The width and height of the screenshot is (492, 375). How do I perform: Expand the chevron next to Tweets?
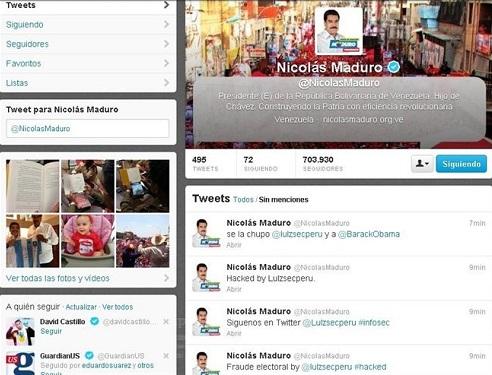[x=166, y=5]
